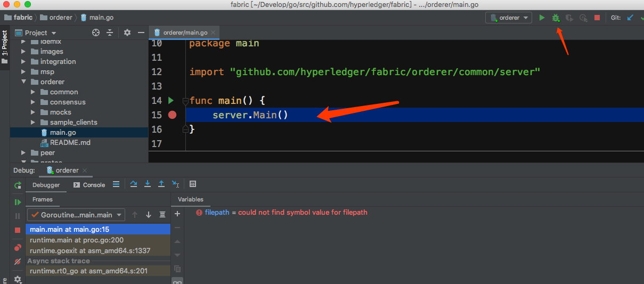The image size is (644, 284).
Task: Click the Frames filter/list icon
Action: point(162,215)
